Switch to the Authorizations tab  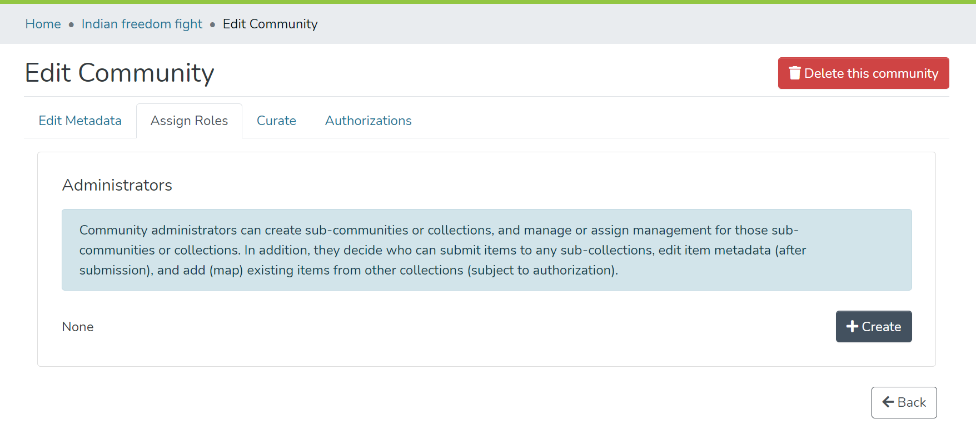click(368, 121)
